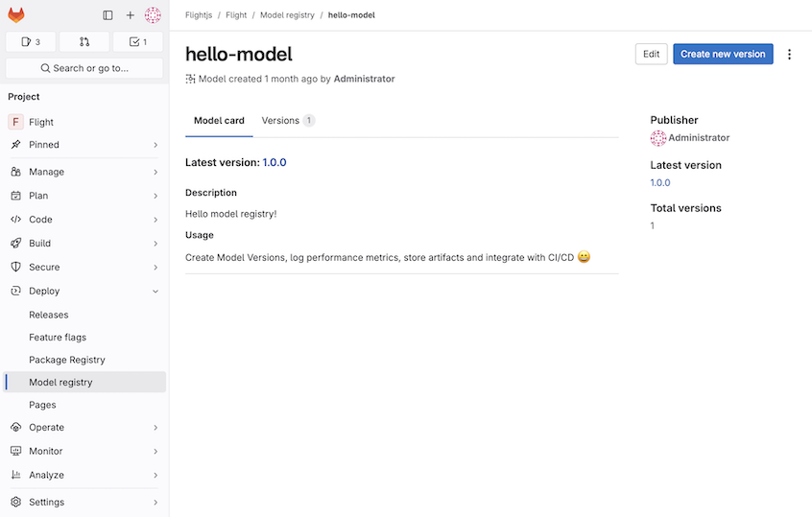
Task: Open the vertical ellipsis actions menu
Action: coord(790,55)
